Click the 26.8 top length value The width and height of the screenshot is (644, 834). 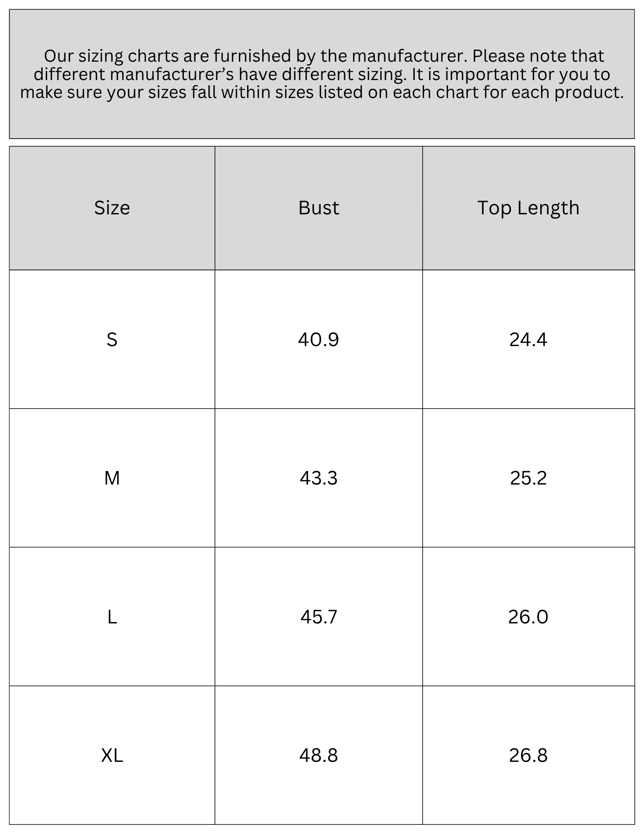(528, 755)
